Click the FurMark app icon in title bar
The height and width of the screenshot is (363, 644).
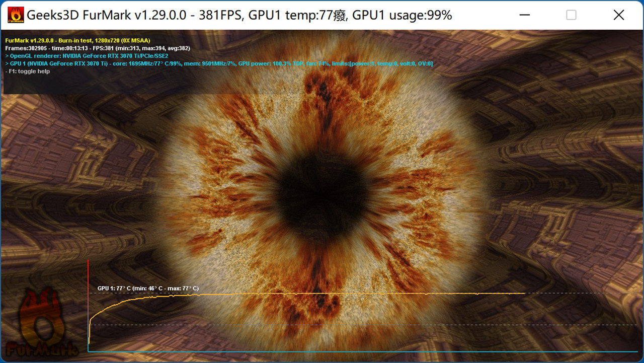click(x=16, y=15)
